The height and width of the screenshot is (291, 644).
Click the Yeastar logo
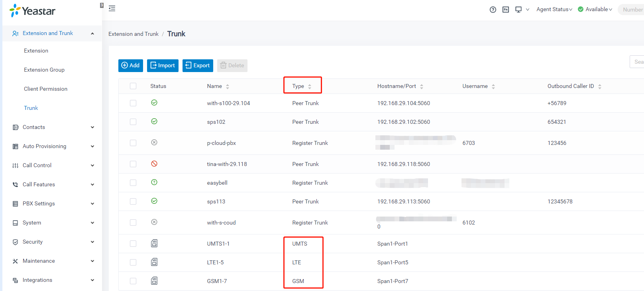tap(32, 11)
